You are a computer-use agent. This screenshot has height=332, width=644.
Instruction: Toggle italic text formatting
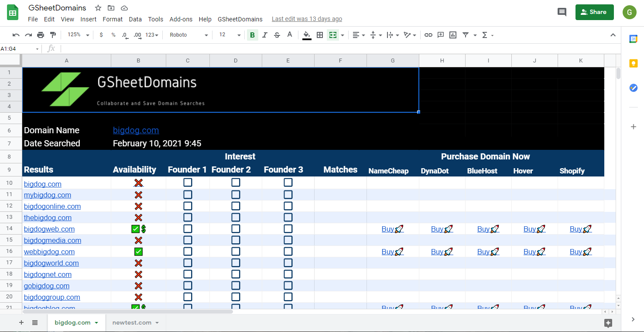[x=264, y=35]
